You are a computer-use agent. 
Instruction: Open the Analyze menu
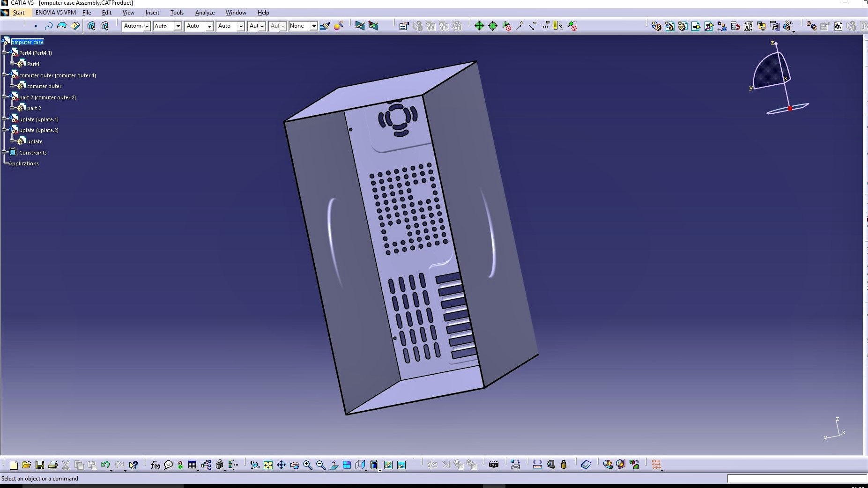pyautogui.click(x=205, y=13)
